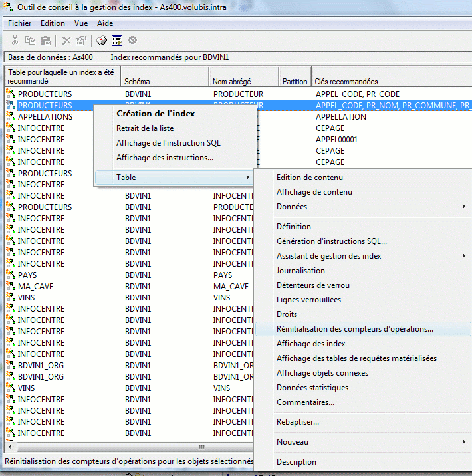This screenshot has height=476, width=472.
Task: Choose Edition de contenu
Action: point(363,178)
